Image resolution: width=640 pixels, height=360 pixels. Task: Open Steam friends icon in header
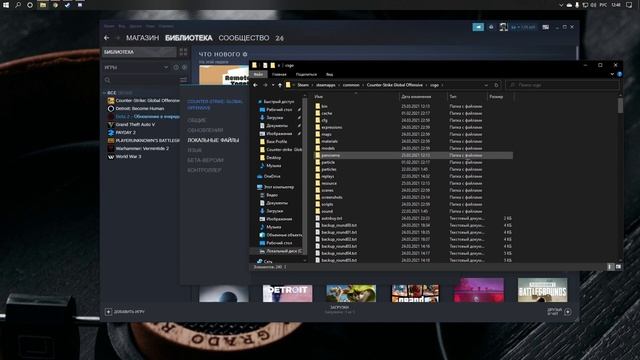pos(491,27)
